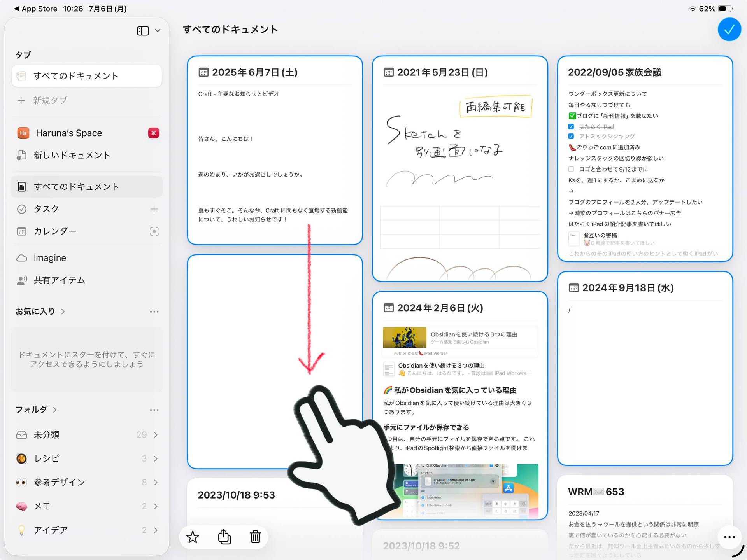747x560 pixels.
Task: Expand 未分類 folder chevron
Action: click(156, 435)
